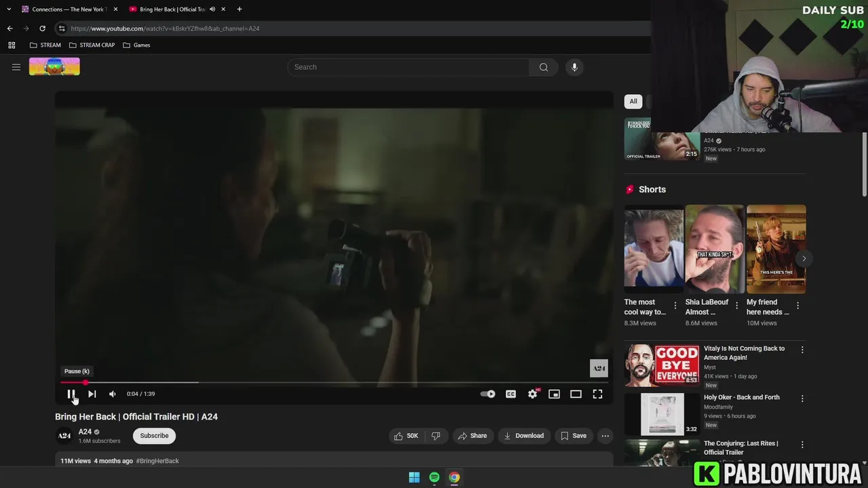Open 'Holy Oker - Back and Forth' title
868x488 pixels.
click(741, 397)
